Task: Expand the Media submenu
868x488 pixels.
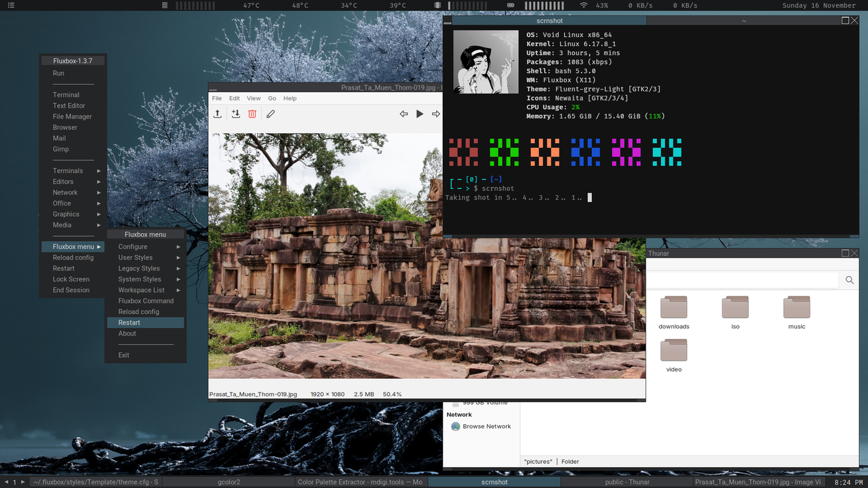Action: point(73,225)
